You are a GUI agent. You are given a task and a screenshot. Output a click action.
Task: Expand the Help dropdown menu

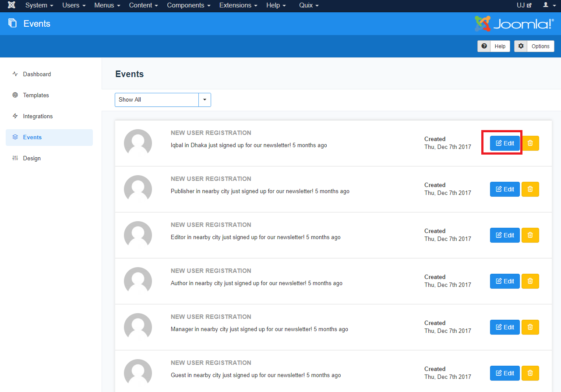[276, 5]
